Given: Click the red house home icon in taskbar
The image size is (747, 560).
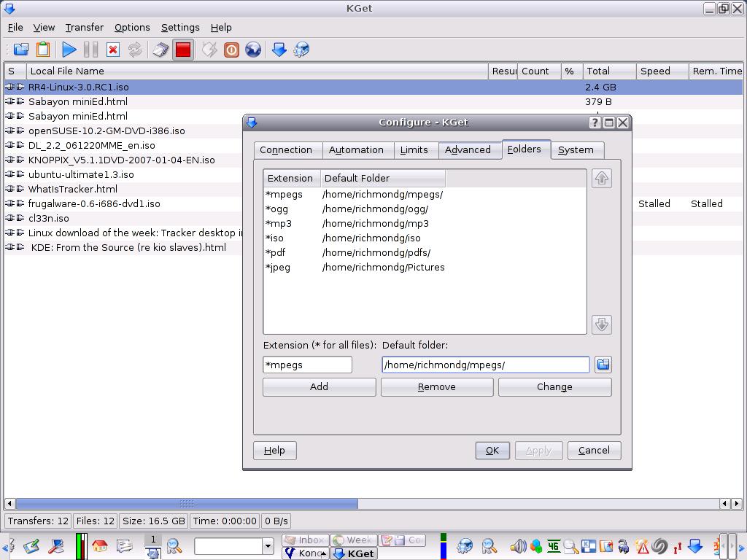Looking at the screenshot, I should coord(99,545).
